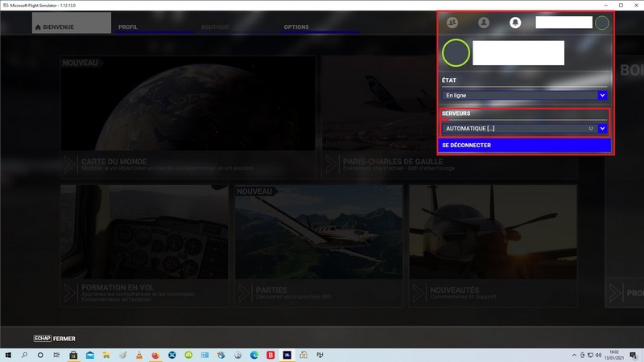Open the 'AUTOMATIQUE [...]' server combo box
The image size is (644, 362).
point(525,129)
